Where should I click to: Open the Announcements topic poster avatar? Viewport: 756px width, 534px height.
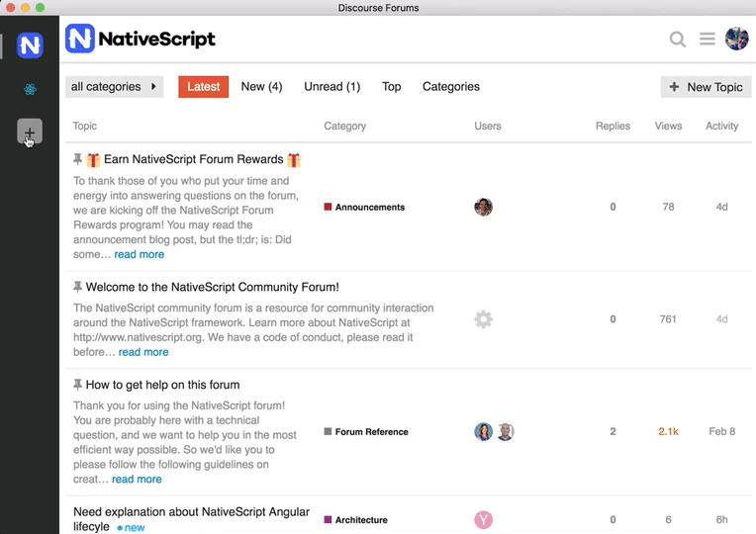click(x=483, y=207)
